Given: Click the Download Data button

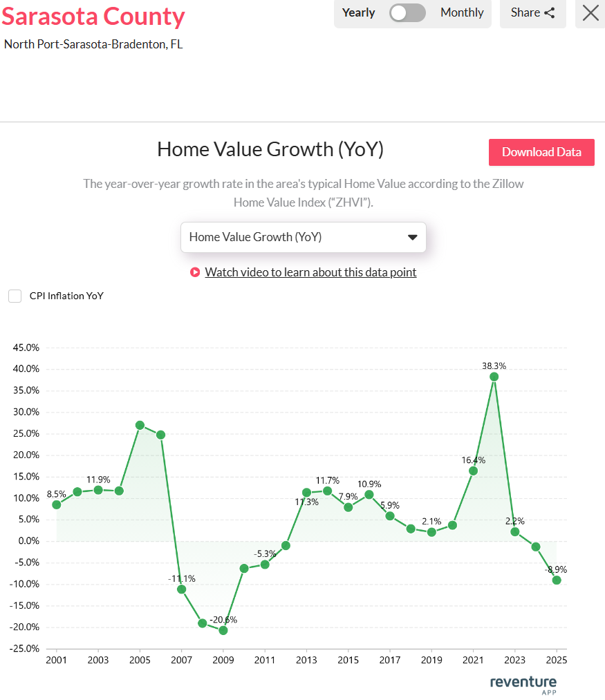Looking at the screenshot, I should [x=541, y=152].
